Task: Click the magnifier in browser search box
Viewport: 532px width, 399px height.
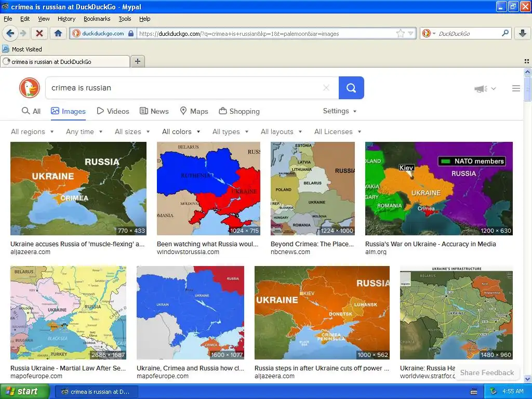Action: (x=505, y=33)
